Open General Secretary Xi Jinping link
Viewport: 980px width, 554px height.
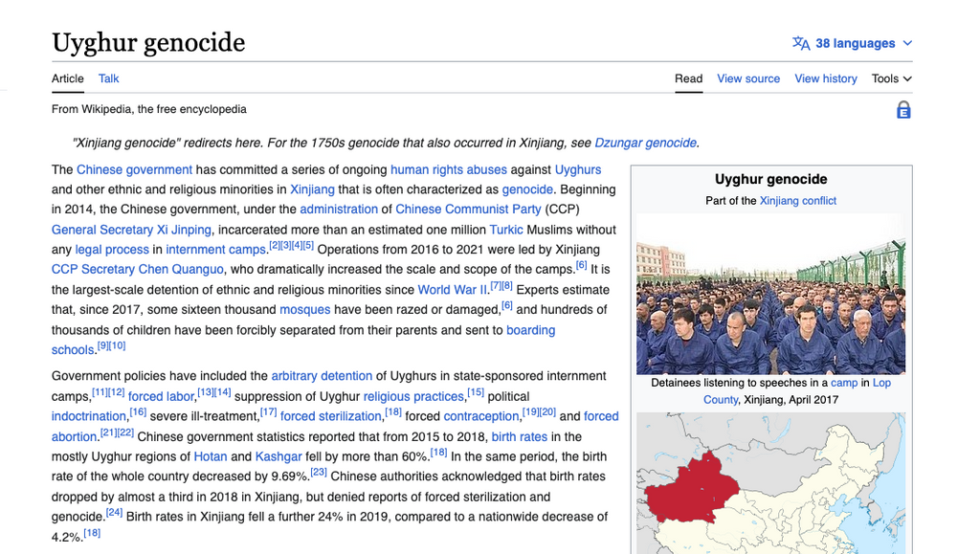[x=131, y=230]
